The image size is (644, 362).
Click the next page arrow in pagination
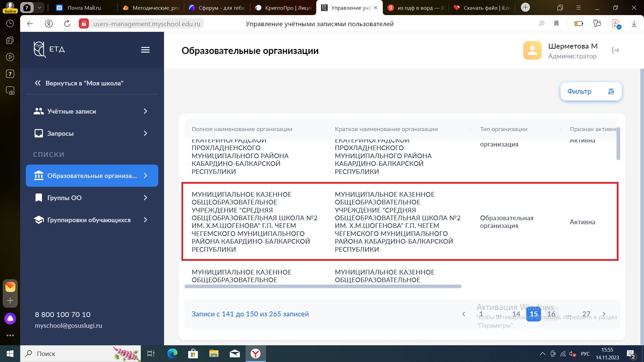point(604,314)
